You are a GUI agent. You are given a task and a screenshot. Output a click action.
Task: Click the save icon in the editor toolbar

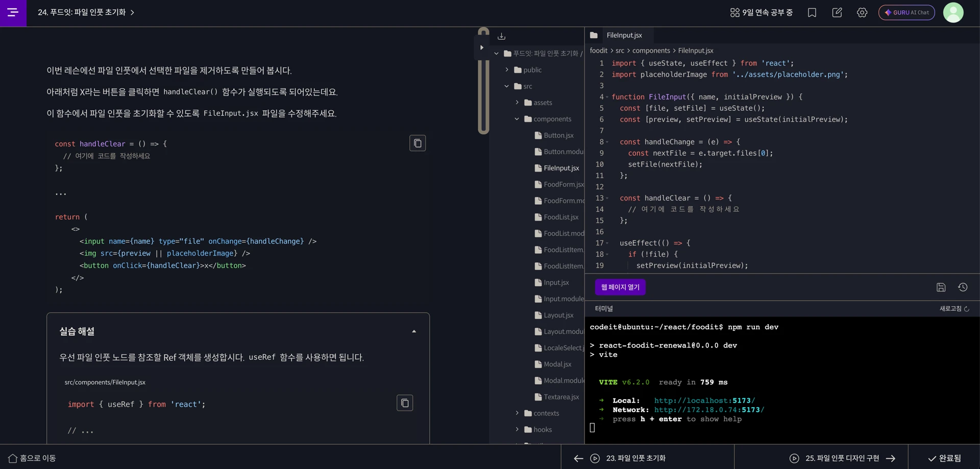click(x=941, y=287)
